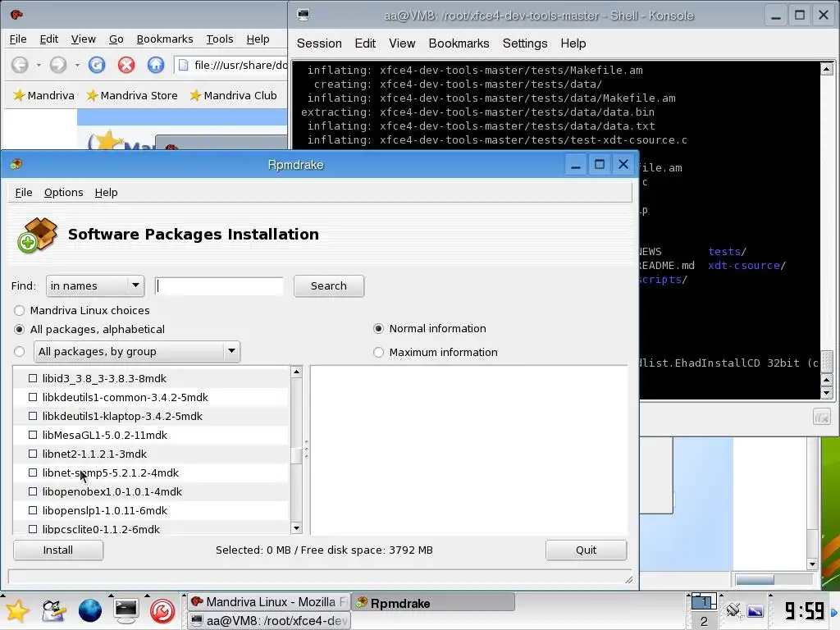Open Firefox Bookmarks menu
Image resolution: width=840 pixels, height=630 pixels.
click(164, 39)
